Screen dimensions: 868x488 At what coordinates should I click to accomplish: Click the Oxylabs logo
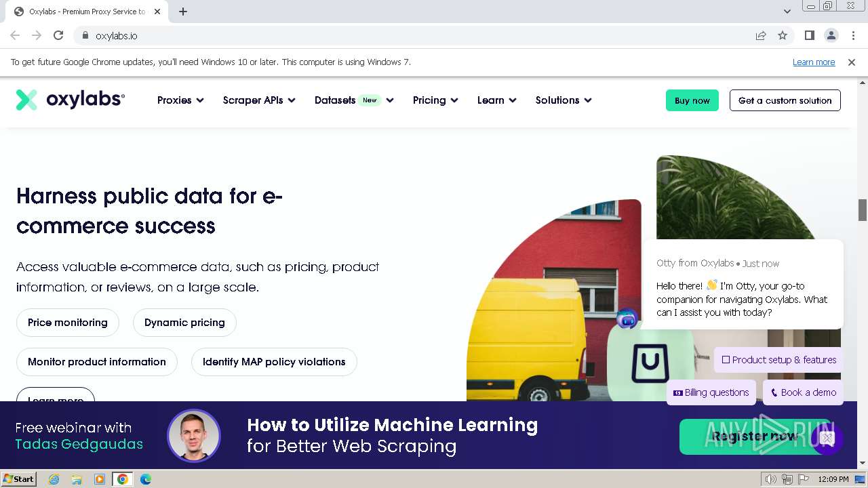click(x=71, y=100)
